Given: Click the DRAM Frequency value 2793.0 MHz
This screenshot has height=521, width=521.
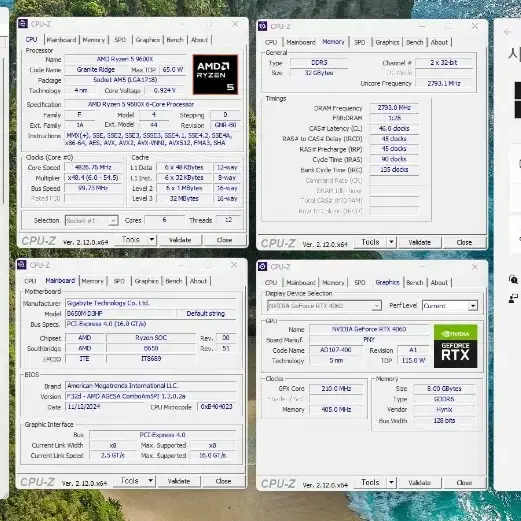Looking at the screenshot, I should click(x=394, y=108).
